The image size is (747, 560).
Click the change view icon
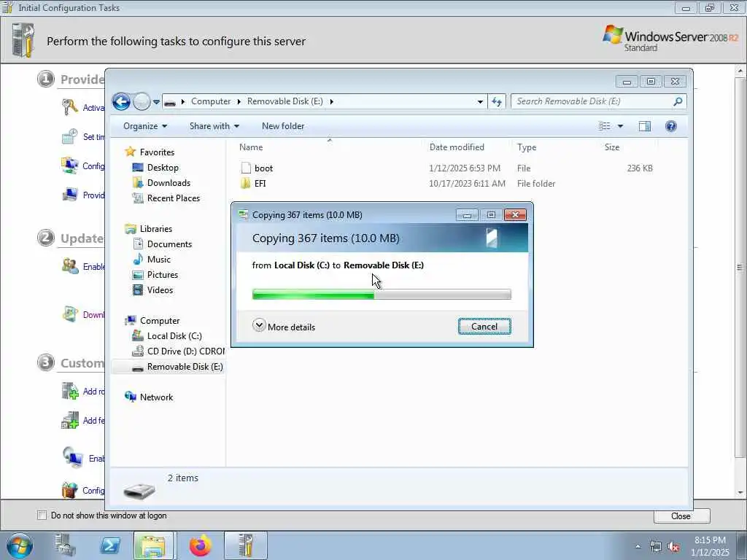(x=605, y=126)
